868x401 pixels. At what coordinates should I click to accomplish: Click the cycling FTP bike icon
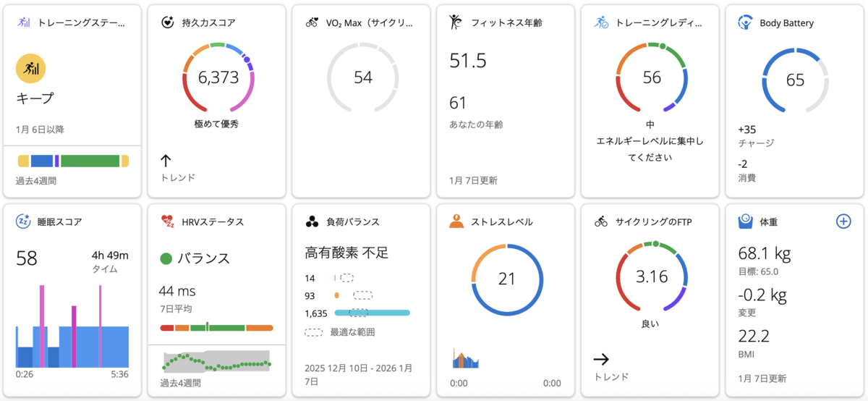602,221
